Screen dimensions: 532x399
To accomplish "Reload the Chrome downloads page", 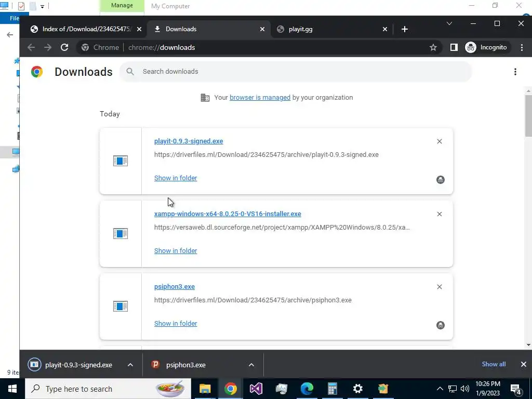I will (x=64, y=47).
